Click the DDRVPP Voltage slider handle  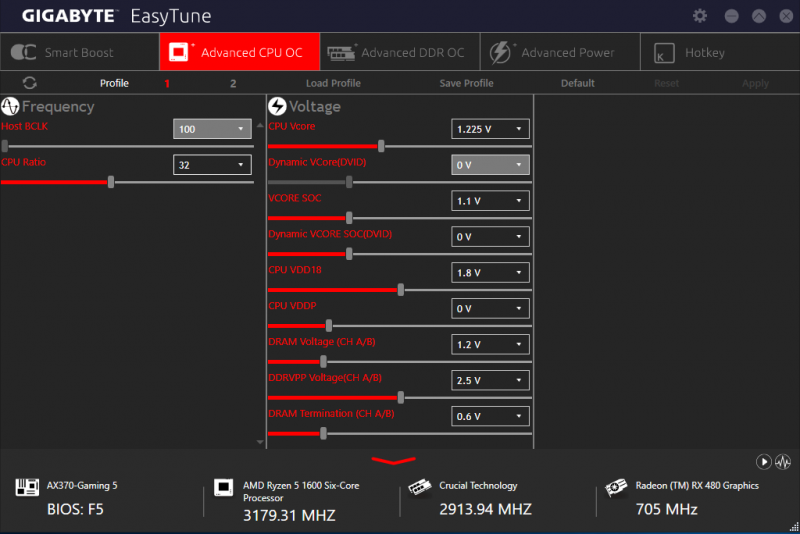401,398
